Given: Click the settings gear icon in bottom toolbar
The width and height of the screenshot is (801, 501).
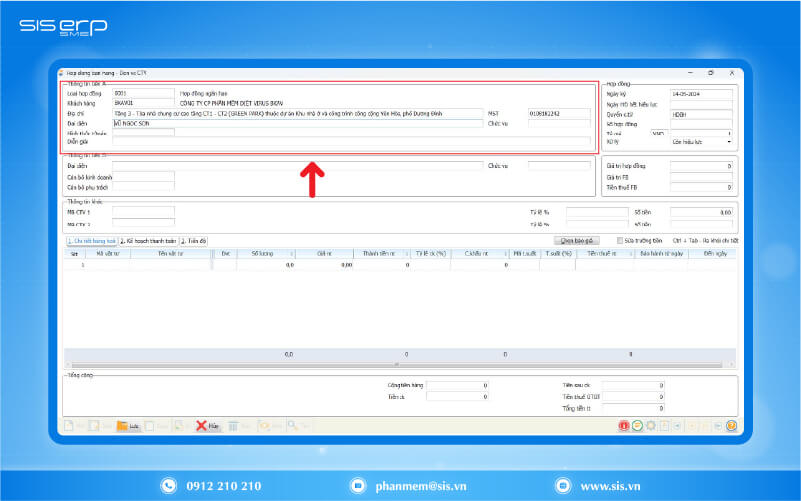Looking at the screenshot, I should [650, 426].
